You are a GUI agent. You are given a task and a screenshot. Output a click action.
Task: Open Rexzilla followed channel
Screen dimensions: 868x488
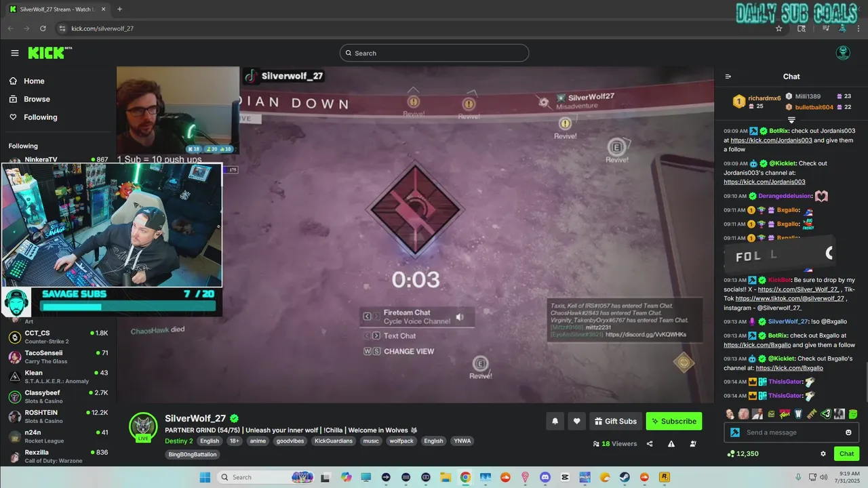[58, 456]
